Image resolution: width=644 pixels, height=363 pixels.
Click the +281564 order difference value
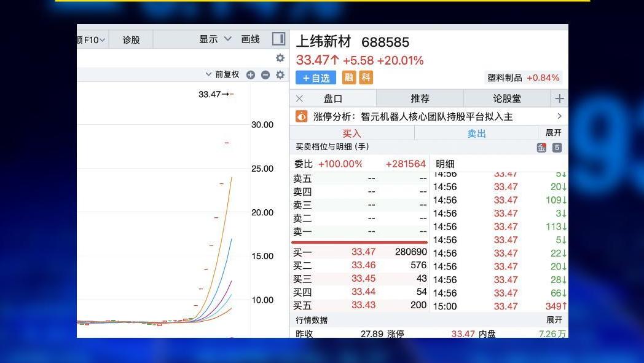(x=406, y=164)
